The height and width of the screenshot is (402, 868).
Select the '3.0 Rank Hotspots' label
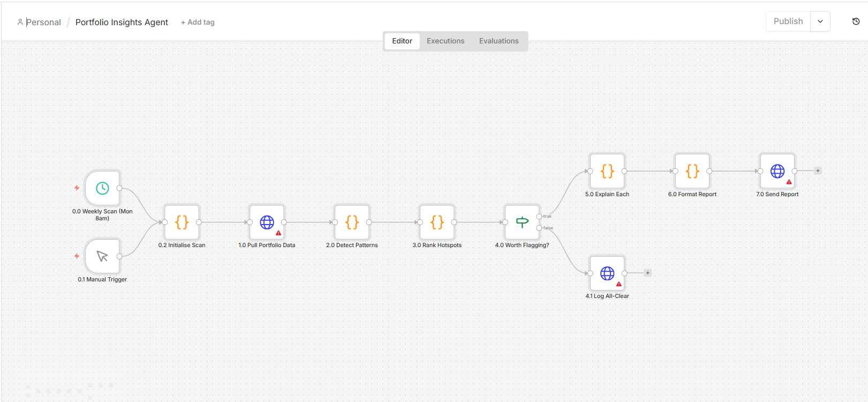(x=437, y=245)
